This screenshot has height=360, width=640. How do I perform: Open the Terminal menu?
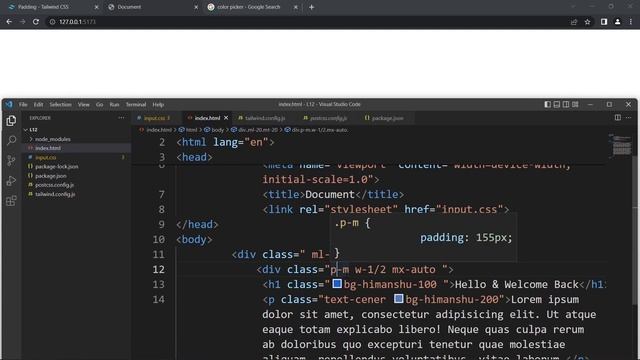(136, 104)
